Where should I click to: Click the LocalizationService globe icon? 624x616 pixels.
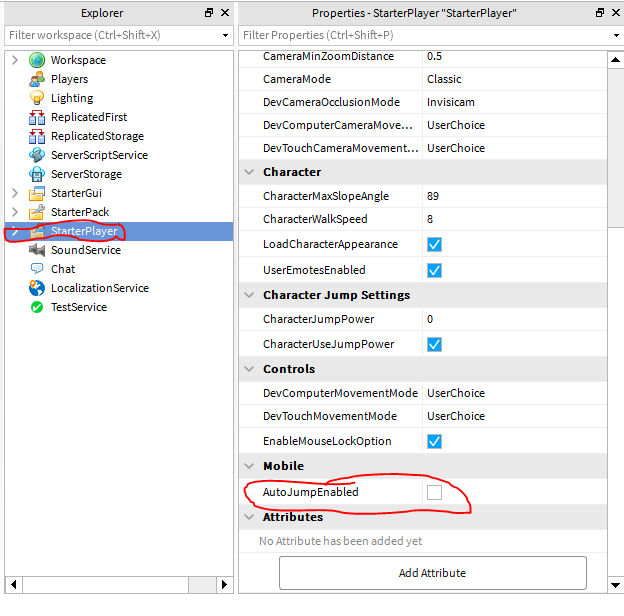click(x=37, y=288)
